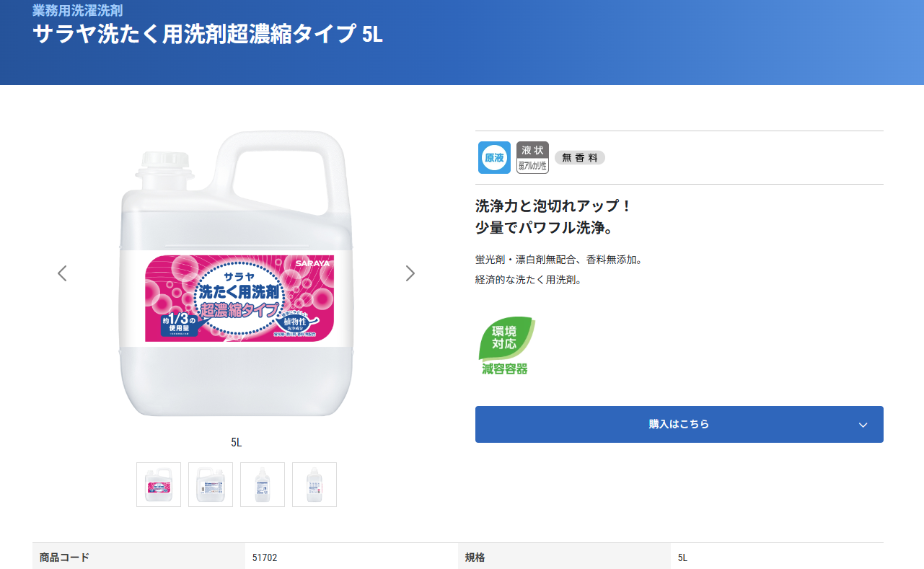Click the 液状 弱アルカリ性 icon

[x=532, y=157]
